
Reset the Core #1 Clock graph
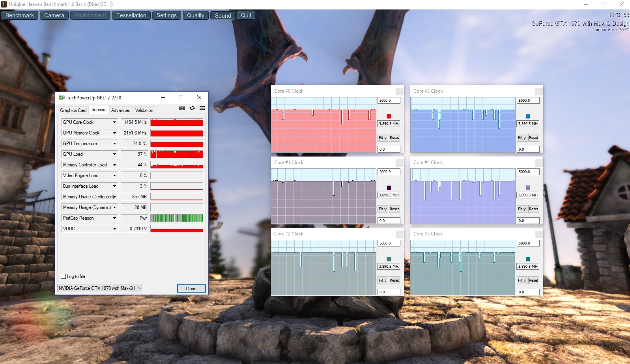(394, 209)
